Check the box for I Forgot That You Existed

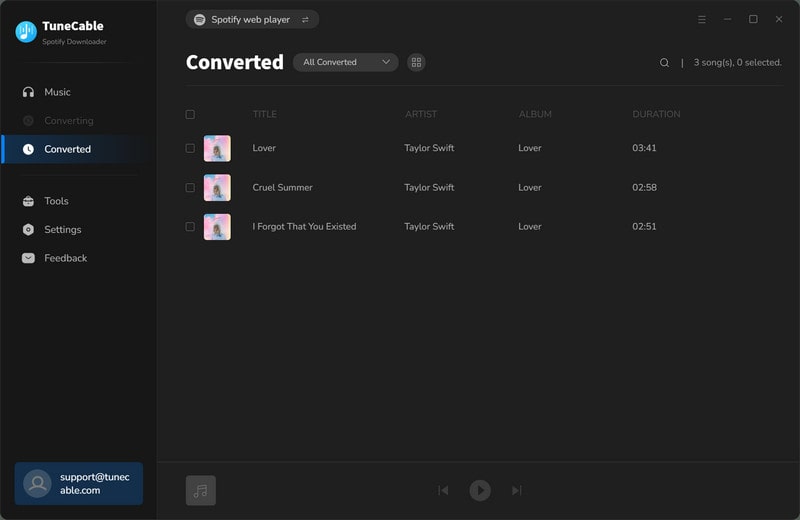(190, 227)
